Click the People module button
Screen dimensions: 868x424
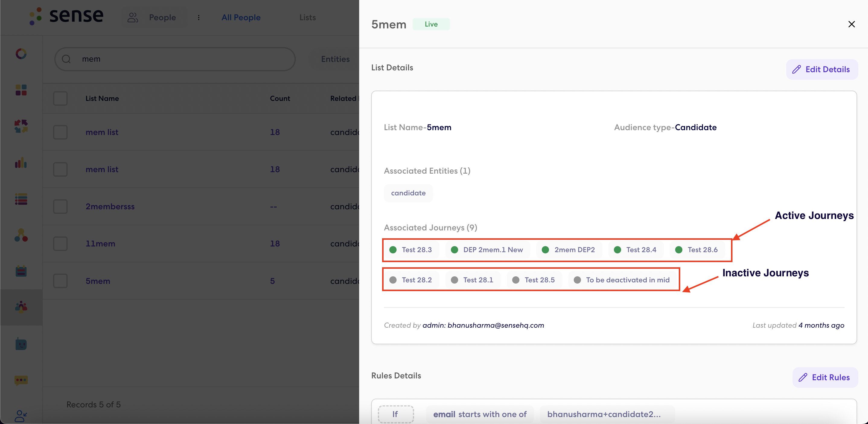(x=155, y=18)
